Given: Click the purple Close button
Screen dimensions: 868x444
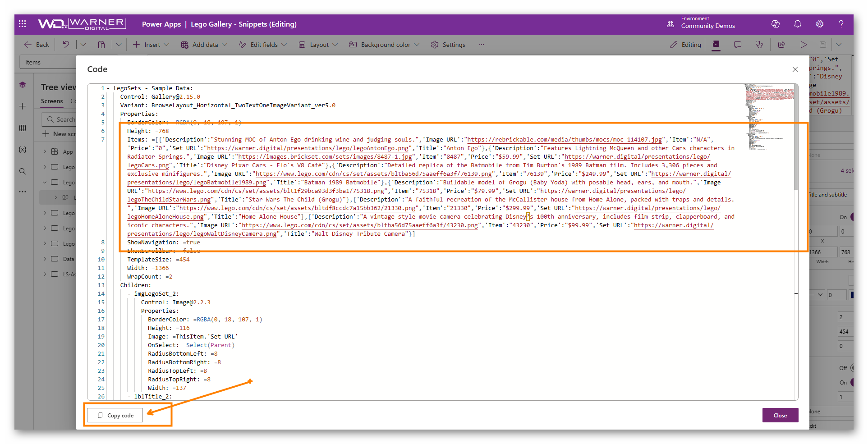Looking at the screenshot, I should (x=780, y=415).
